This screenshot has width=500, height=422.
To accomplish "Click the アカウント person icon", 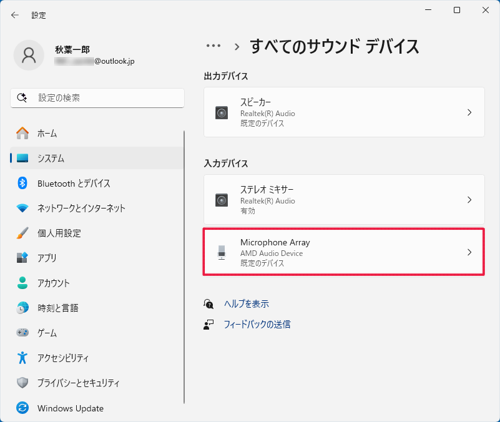I will 22,283.
